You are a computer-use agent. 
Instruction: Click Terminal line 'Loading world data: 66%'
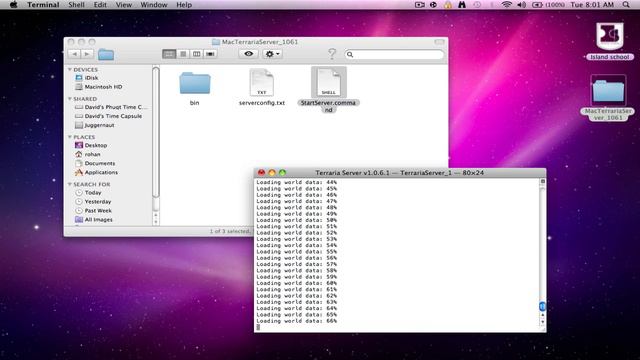click(297, 321)
